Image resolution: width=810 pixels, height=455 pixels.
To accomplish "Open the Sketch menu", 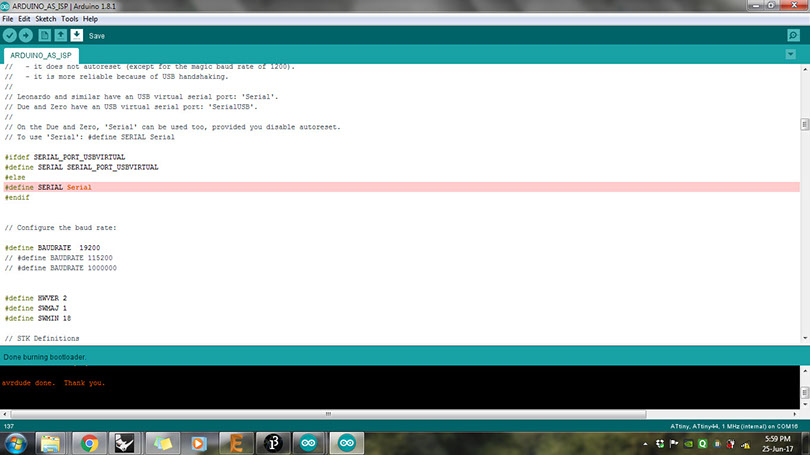I will (45, 19).
